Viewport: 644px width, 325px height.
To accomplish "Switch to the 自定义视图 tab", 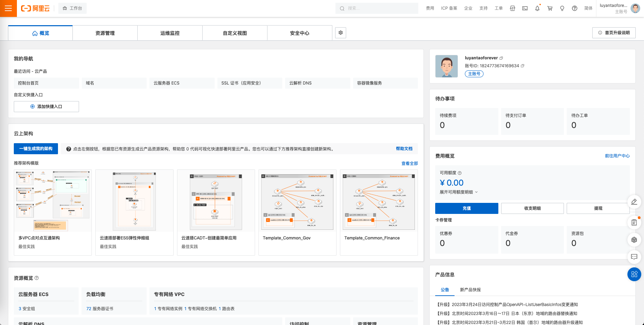I will [x=235, y=33].
